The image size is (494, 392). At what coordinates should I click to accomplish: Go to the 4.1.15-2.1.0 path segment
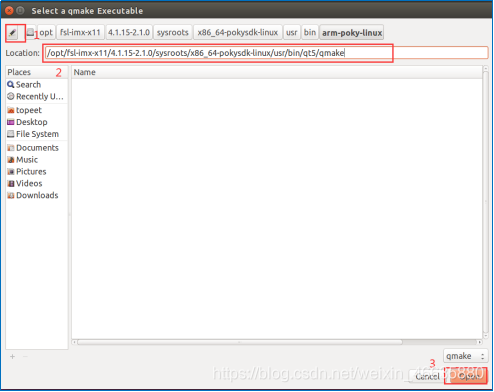129,33
